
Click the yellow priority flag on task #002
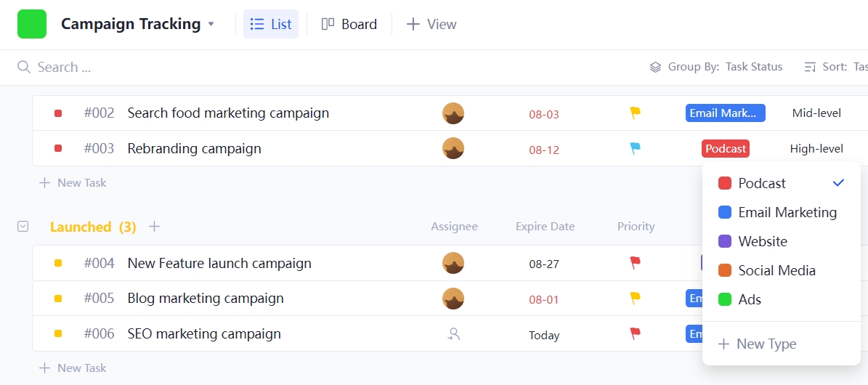(635, 113)
